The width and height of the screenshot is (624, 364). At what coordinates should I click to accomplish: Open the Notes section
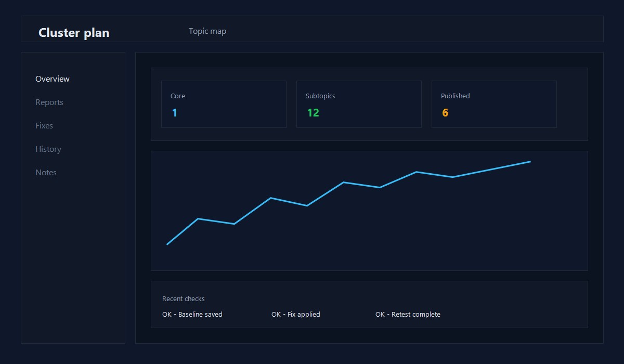click(x=46, y=172)
